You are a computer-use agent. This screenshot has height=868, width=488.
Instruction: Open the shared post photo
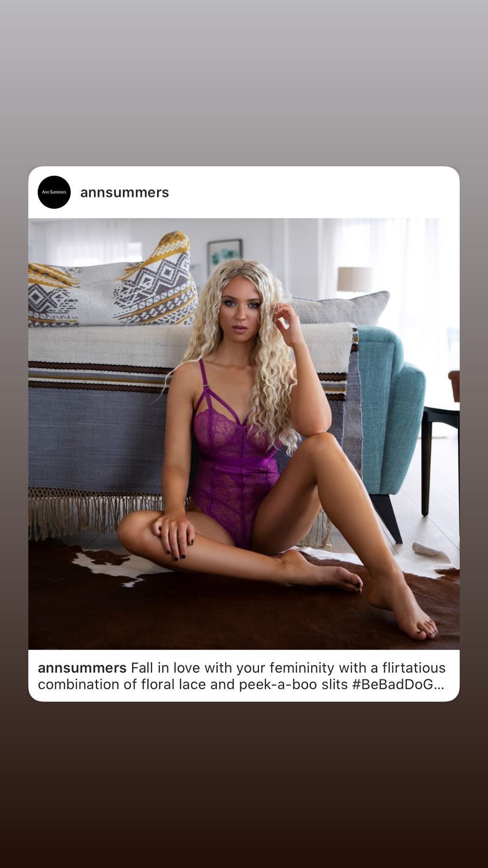[244, 434]
